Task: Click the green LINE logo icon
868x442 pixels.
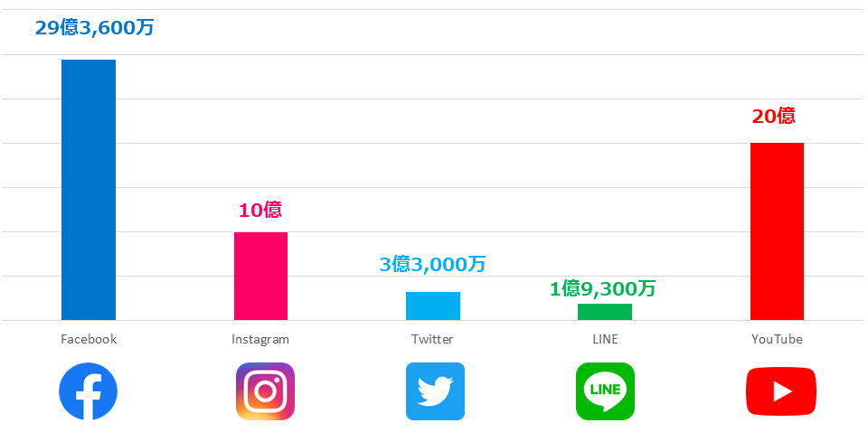Action: coord(605,391)
